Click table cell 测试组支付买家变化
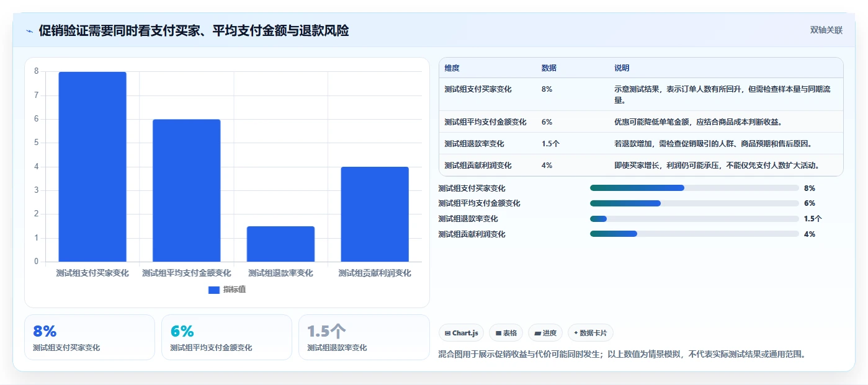868x385 pixels. tap(478, 89)
